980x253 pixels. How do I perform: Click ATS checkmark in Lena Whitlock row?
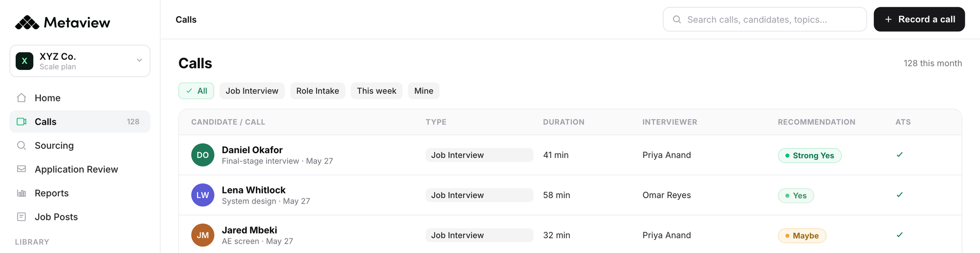click(900, 195)
